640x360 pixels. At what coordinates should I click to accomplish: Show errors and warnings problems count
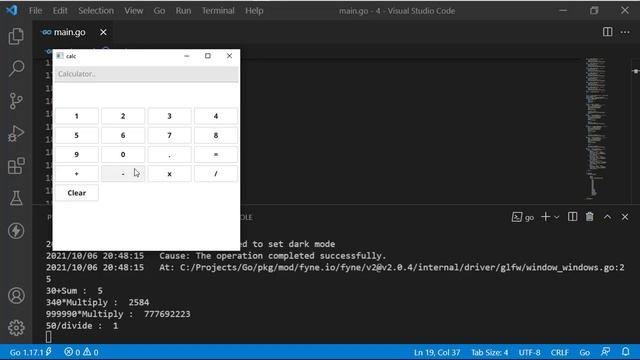(x=81, y=352)
